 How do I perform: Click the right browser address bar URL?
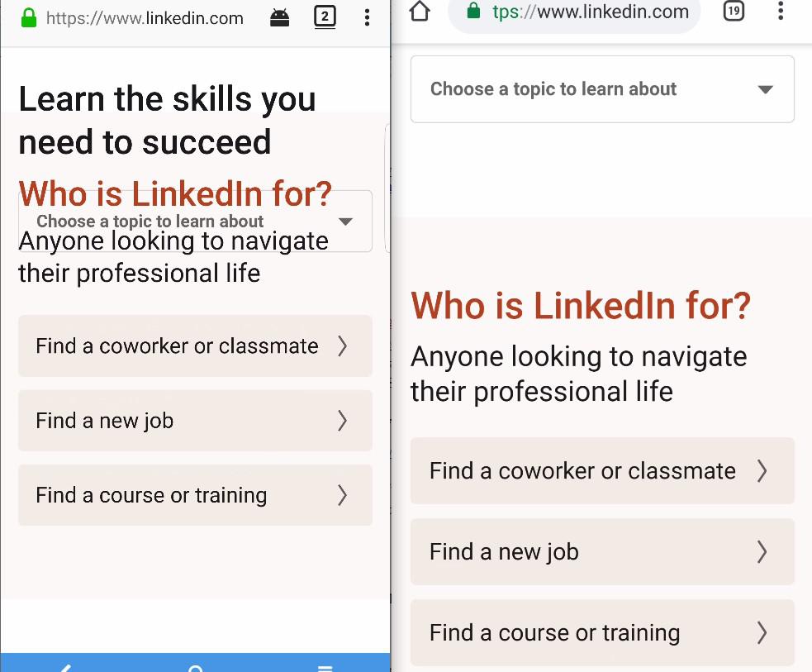coord(591,11)
